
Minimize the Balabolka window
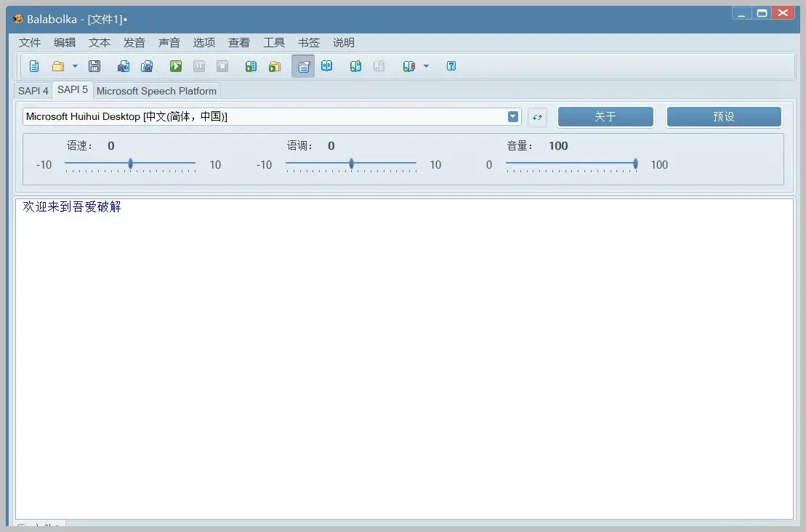click(742, 13)
